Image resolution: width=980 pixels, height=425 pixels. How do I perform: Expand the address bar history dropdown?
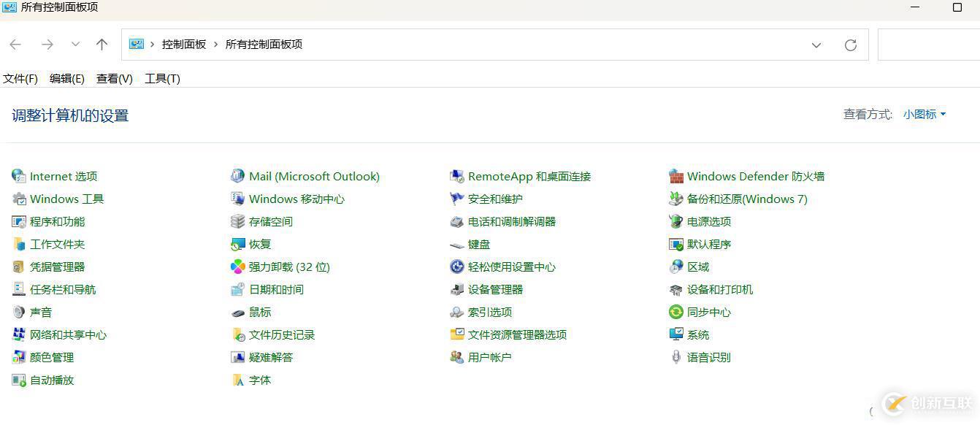click(816, 45)
